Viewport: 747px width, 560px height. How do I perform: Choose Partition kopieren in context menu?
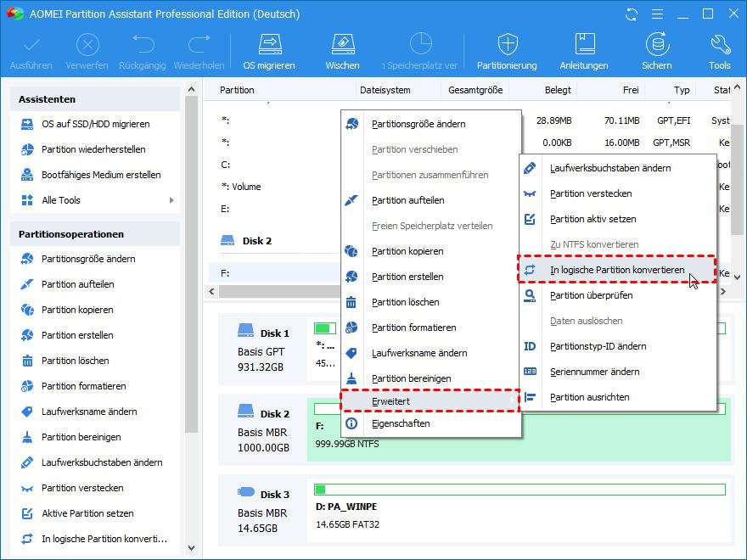coord(431,251)
